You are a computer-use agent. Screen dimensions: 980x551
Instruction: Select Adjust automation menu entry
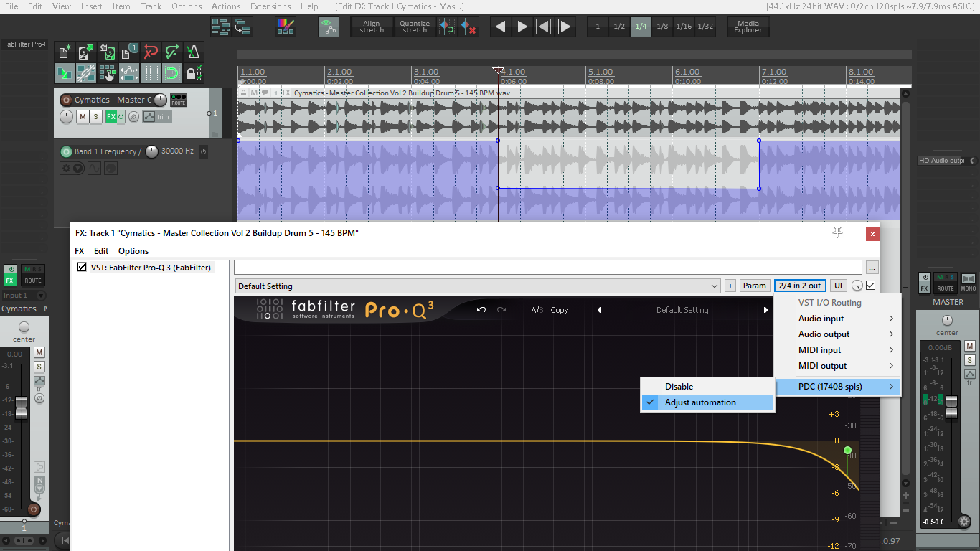click(707, 402)
